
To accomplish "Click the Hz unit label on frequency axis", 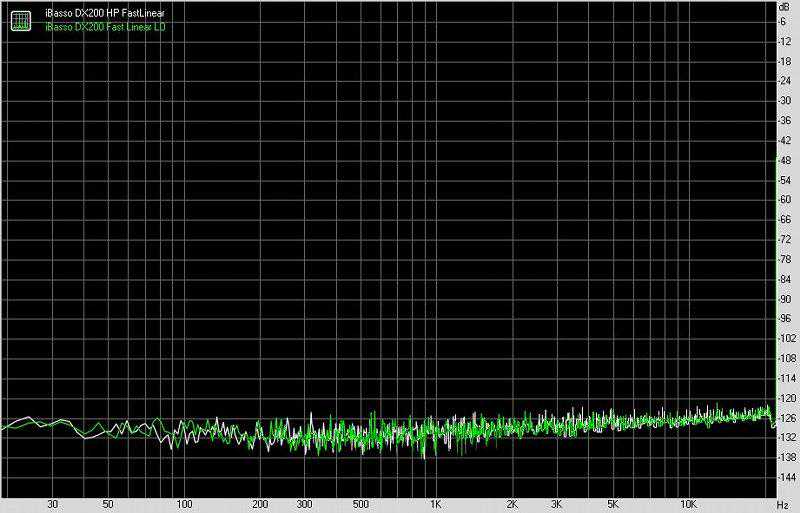I will point(785,505).
